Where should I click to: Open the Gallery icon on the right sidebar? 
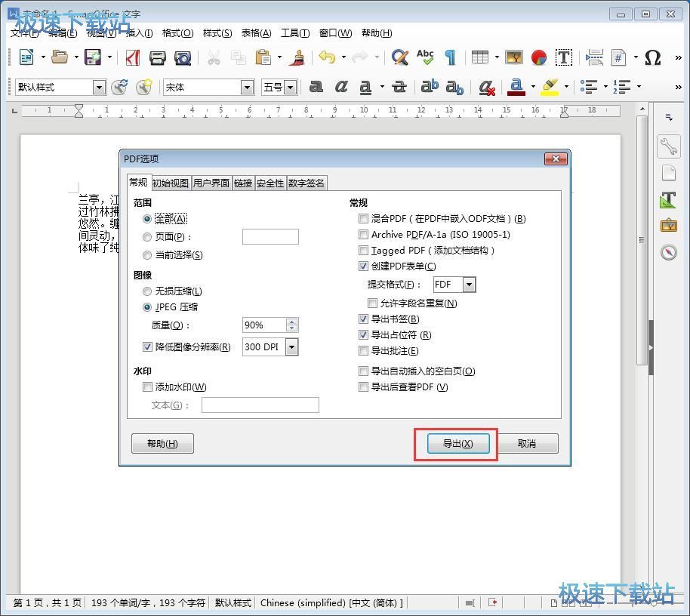[x=670, y=225]
